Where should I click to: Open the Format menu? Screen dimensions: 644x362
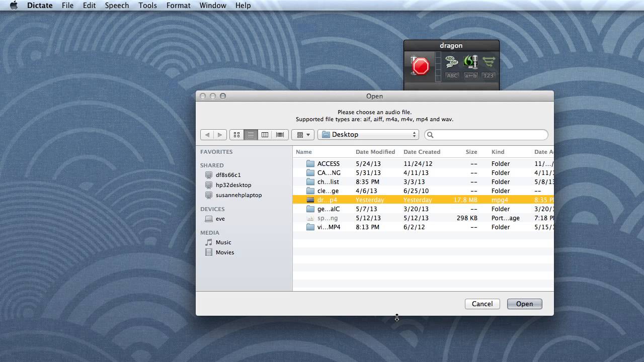(x=178, y=6)
